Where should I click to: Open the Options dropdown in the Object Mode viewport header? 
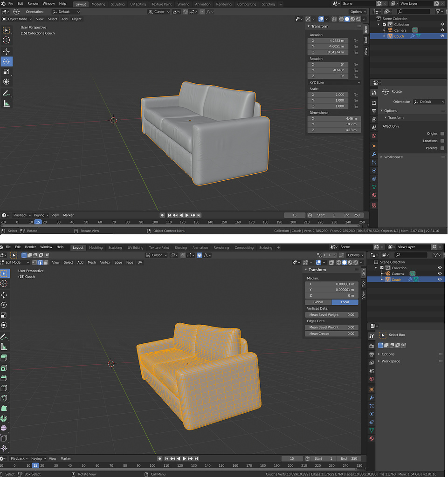(x=358, y=12)
